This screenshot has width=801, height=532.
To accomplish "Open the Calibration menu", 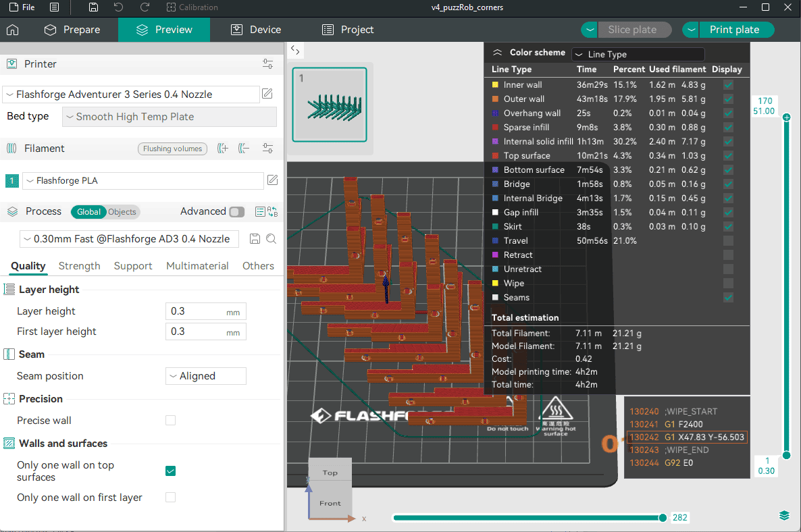I will (x=192, y=7).
